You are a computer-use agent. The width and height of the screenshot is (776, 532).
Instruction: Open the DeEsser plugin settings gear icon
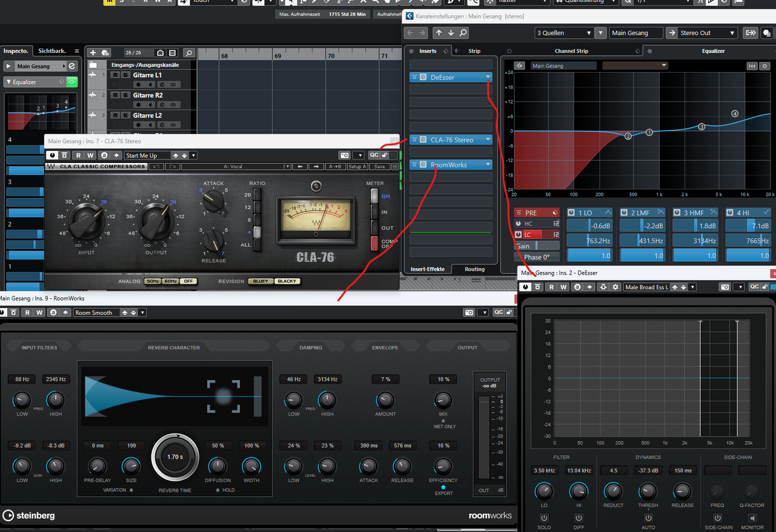[x=615, y=287]
